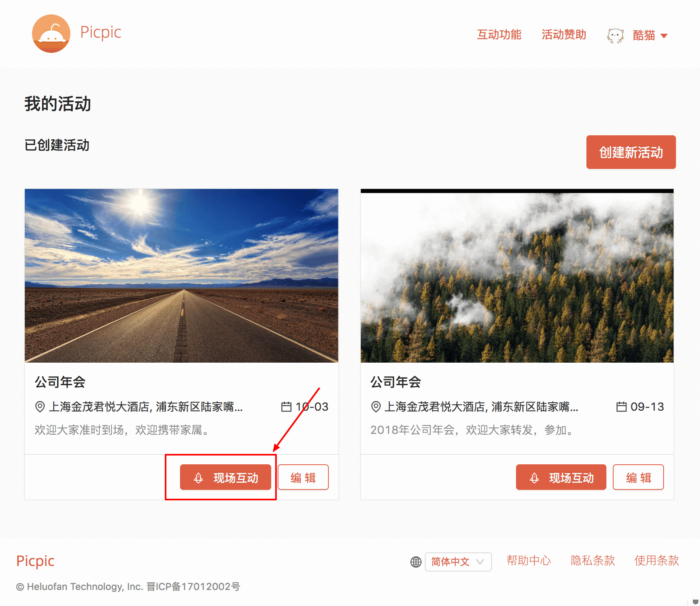Click the Picpic orange logo icon
The height and width of the screenshot is (606, 700).
(51, 34)
